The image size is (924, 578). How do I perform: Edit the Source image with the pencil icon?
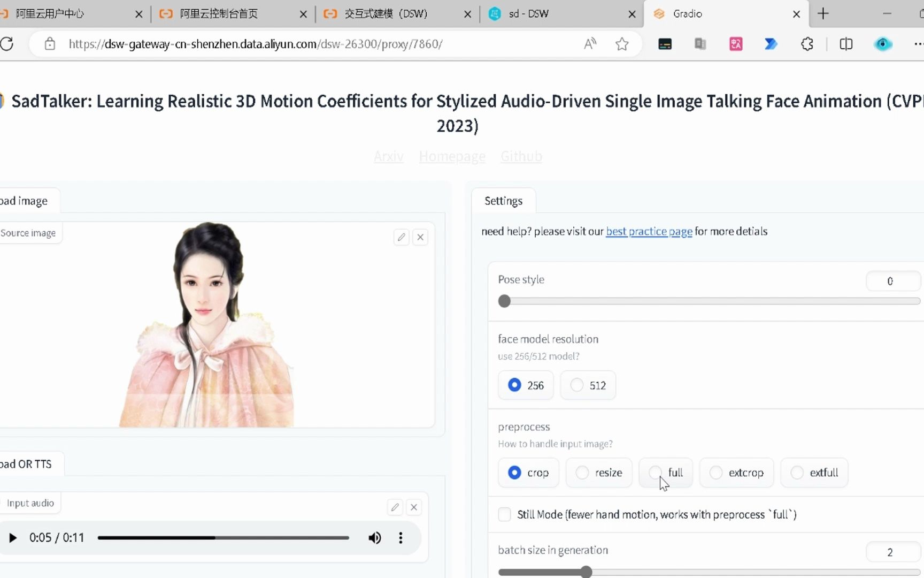click(x=402, y=237)
